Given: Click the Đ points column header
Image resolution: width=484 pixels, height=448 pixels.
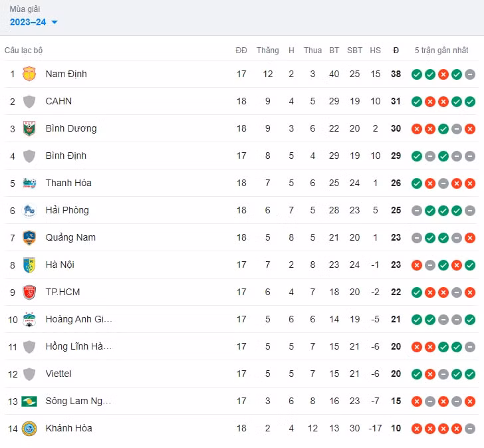Looking at the screenshot, I should [396, 51].
